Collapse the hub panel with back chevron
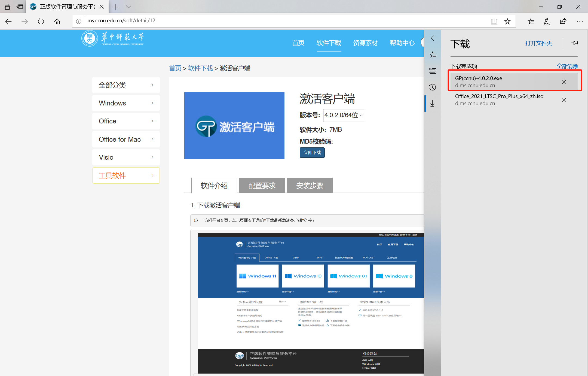The height and width of the screenshot is (376, 588). [433, 38]
